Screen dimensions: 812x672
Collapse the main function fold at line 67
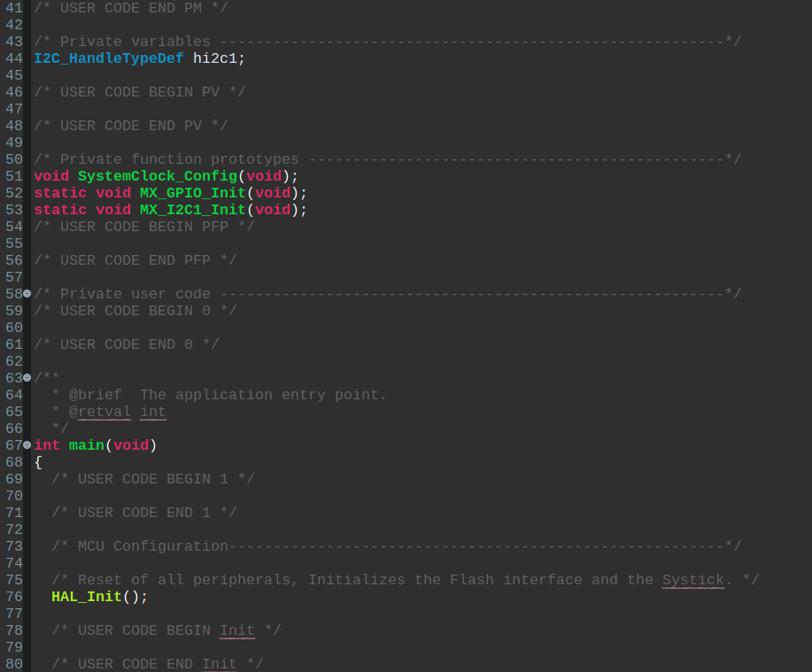click(27, 445)
